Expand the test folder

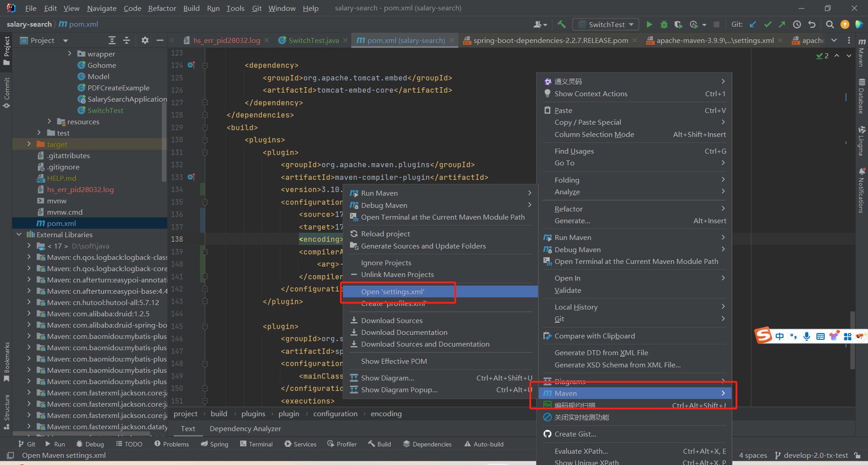coord(39,132)
